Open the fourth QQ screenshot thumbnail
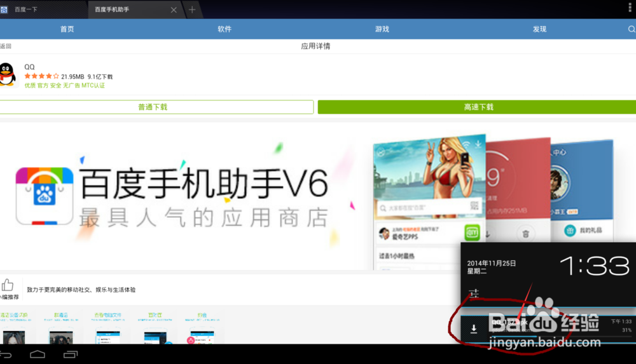 [155, 328]
